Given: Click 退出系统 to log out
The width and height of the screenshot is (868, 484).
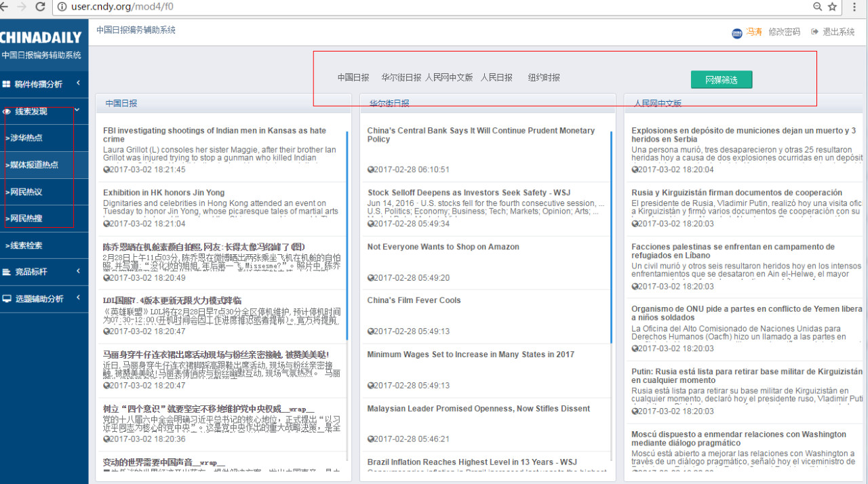Looking at the screenshot, I should (839, 32).
